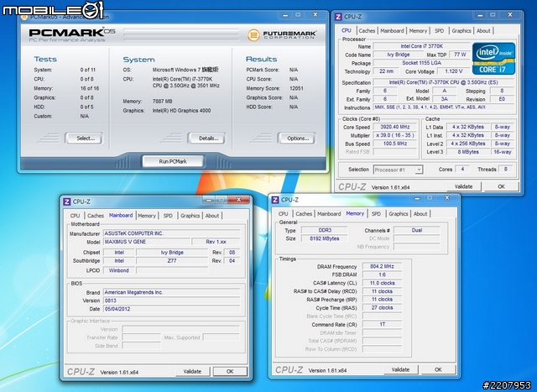
Task: Click the Futuremark logo in PCMark05
Action: point(282,34)
